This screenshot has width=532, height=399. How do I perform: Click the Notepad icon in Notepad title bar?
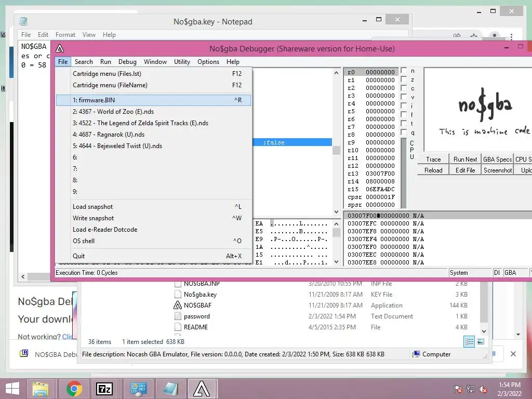(x=23, y=21)
